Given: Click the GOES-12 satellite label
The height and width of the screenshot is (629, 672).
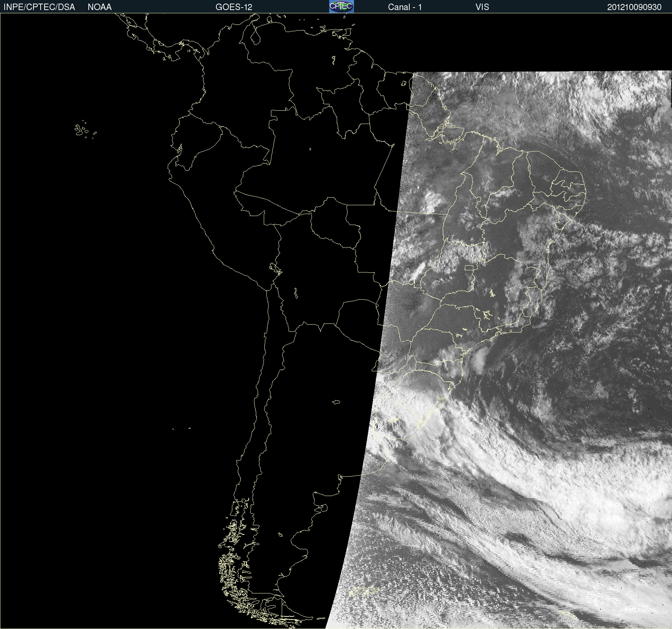Looking at the screenshot, I should point(234,7).
